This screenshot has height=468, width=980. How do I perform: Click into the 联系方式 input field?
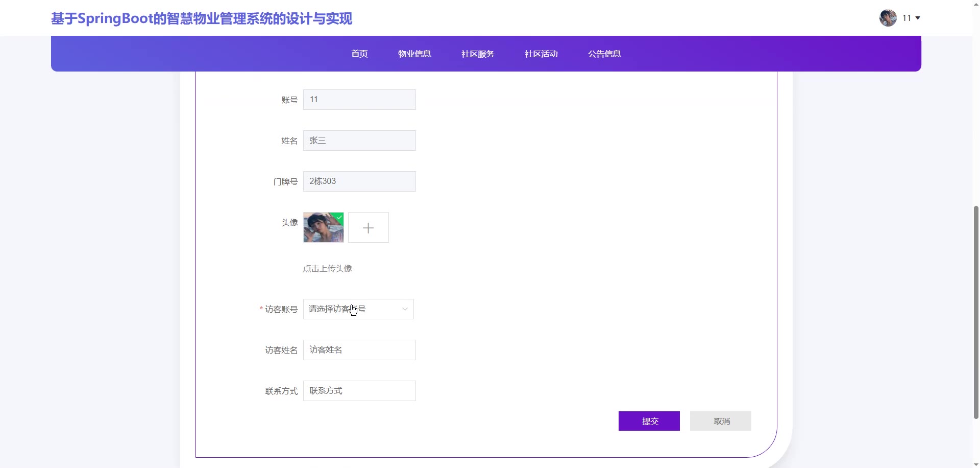pyautogui.click(x=359, y=391)
